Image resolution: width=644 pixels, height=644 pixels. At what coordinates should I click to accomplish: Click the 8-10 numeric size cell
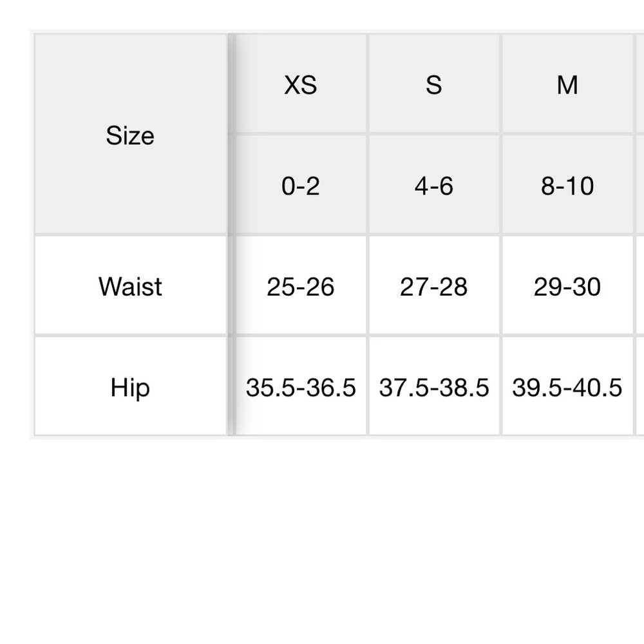tap(567, 185)
